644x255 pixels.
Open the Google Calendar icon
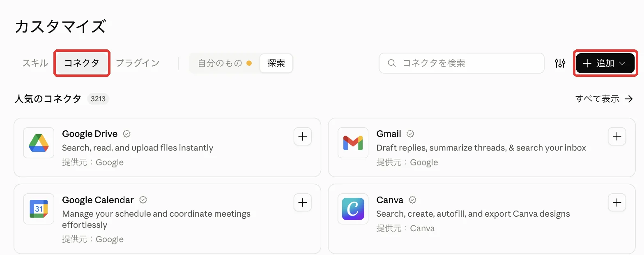point(39,209)
